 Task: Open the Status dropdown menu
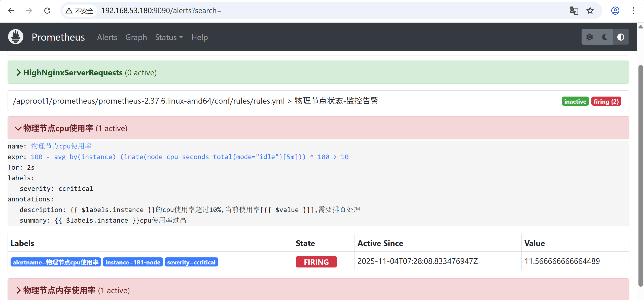(x=169, y=37)
